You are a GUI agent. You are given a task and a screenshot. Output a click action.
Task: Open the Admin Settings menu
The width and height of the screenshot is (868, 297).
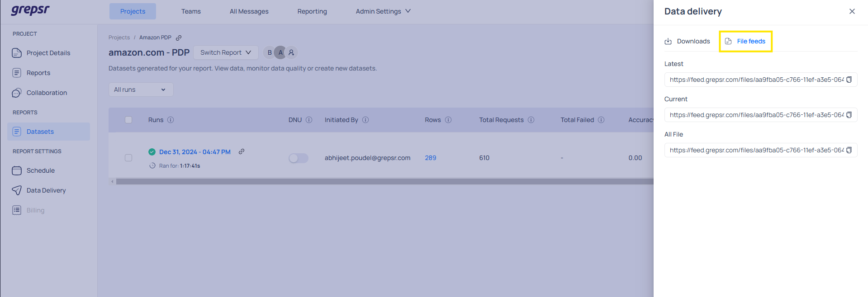[383, 11]
